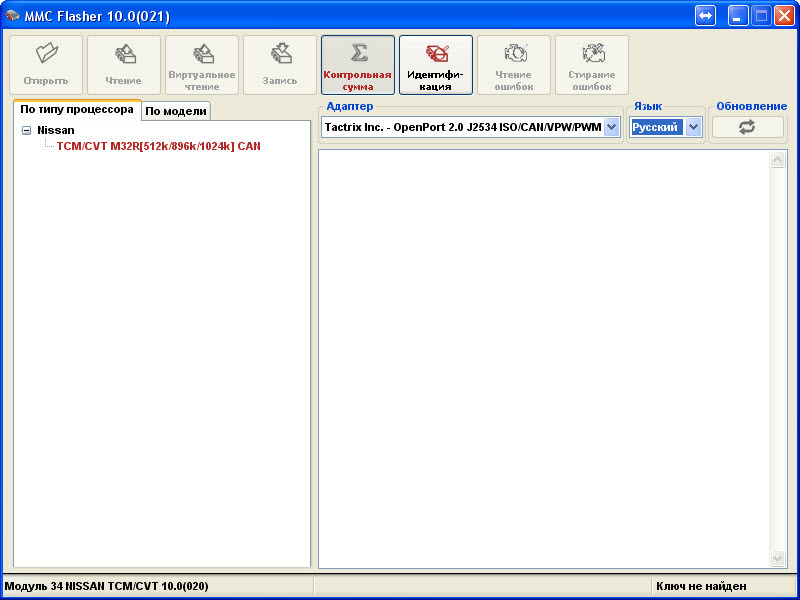Collapse the Nissan tree node
This screenshot has width=800, height=600.
click(x=26, y=131)
